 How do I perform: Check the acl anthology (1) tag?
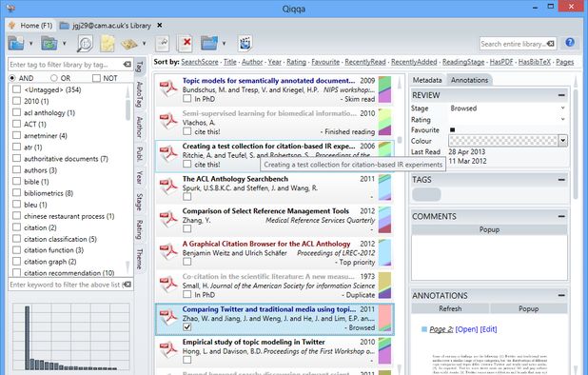point(16,112)
